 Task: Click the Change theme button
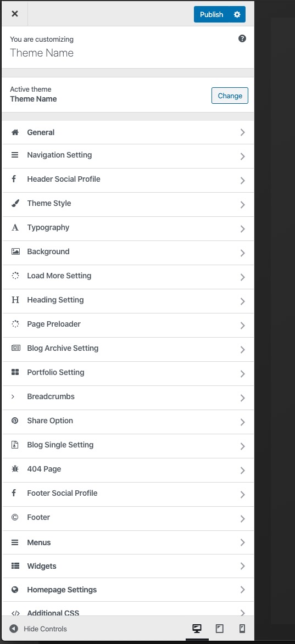click(x=230, y=96)
